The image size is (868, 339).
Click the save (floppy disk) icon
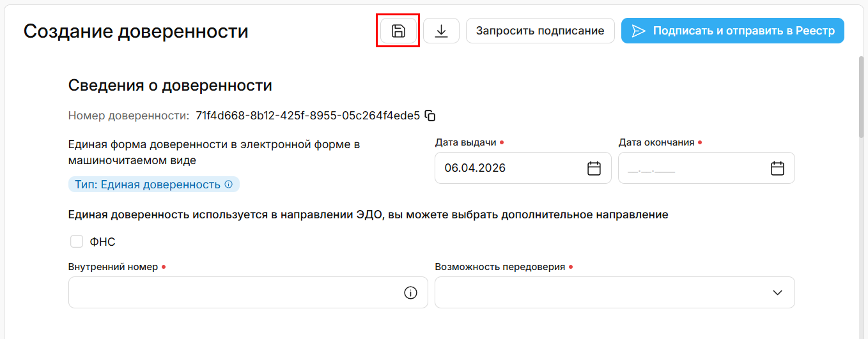point(398,31)
